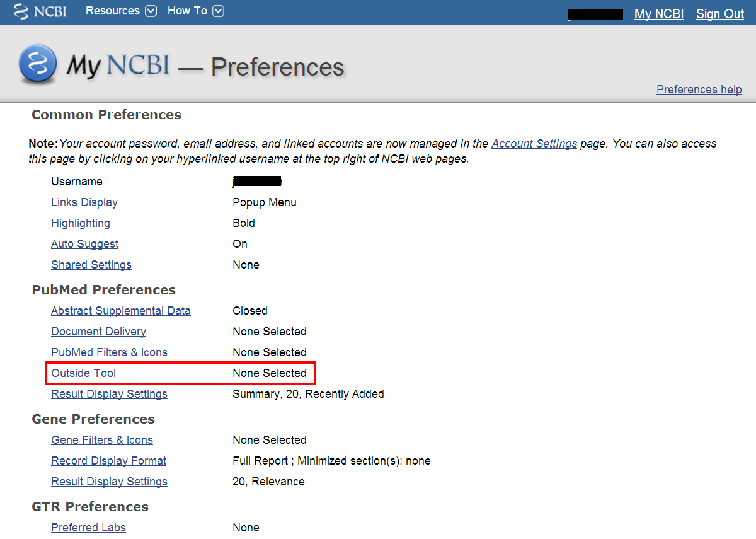Click the 'Closed' value for Abstract Supplemental Data
The width and height of the screenshot is (756, 539).
[250, 311]
